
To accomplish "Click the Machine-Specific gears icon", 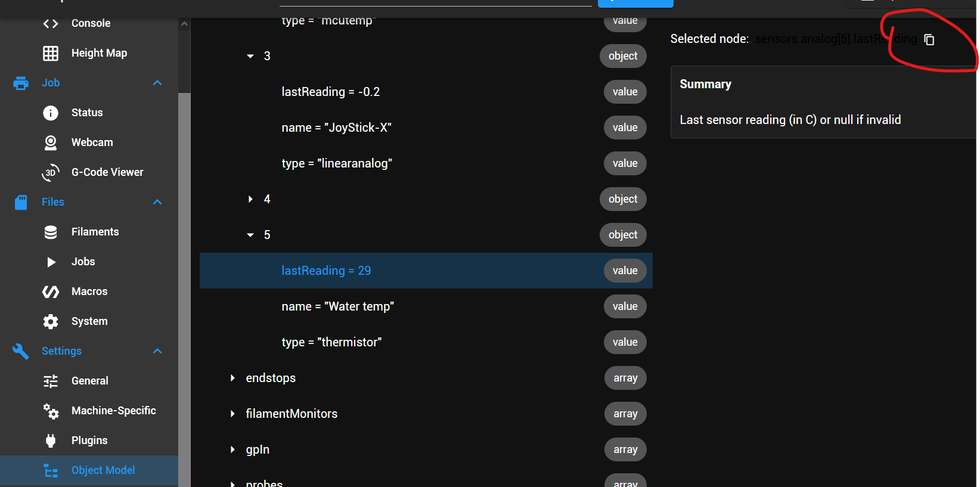I will (x=51, y=411).
